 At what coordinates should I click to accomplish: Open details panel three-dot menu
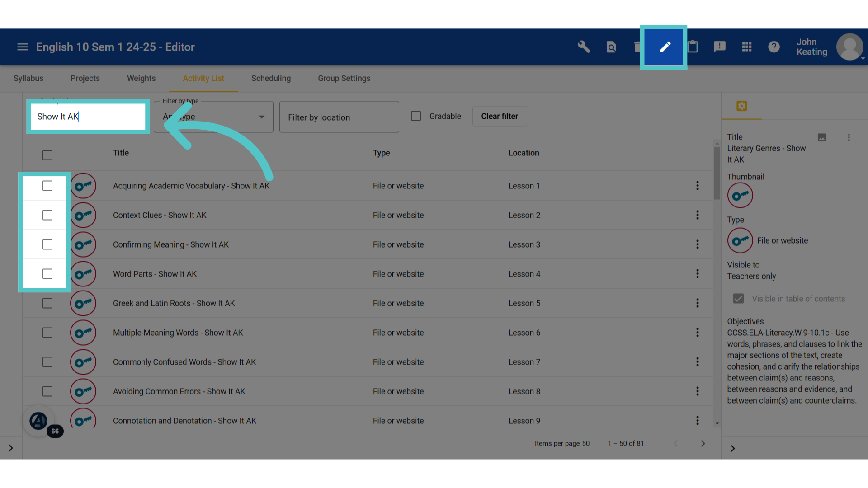[x=849, y=137]
